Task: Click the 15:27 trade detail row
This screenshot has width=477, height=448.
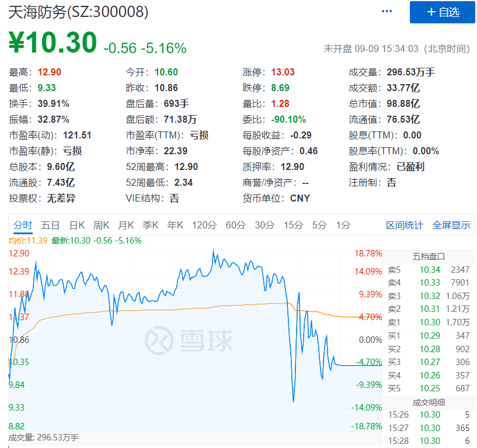Action: 429,428
